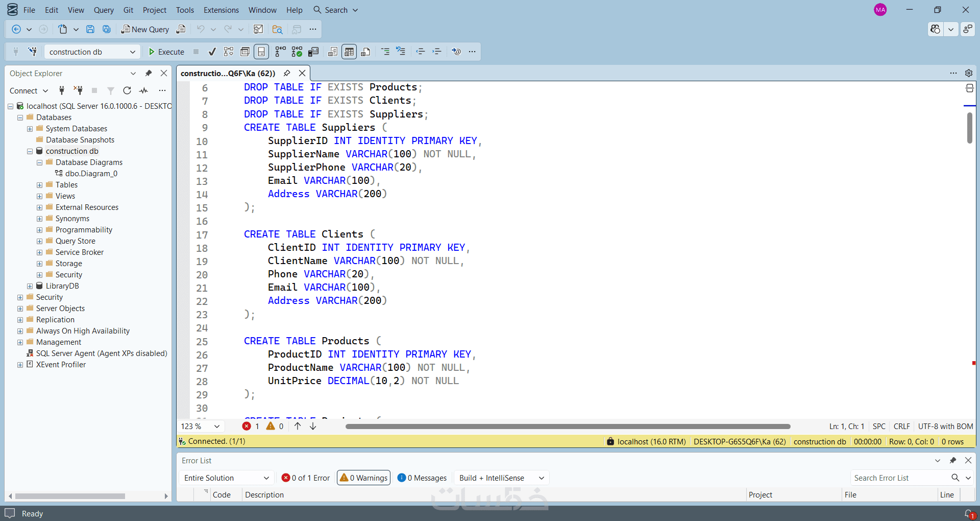980x521 pixels.
Task: Click the Display Estimated Execution Plan icon
Action: point(229,52)
